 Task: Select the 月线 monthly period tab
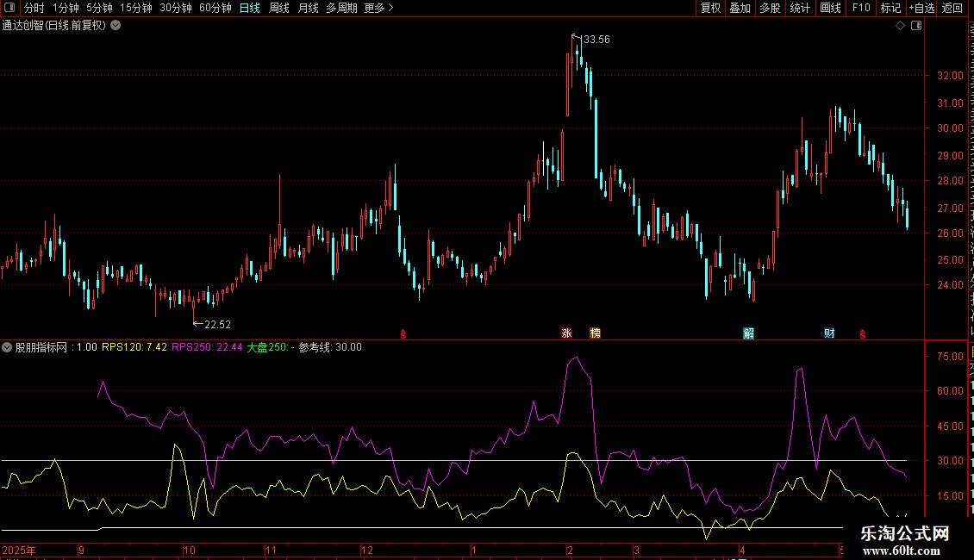(x=308, y=8)
